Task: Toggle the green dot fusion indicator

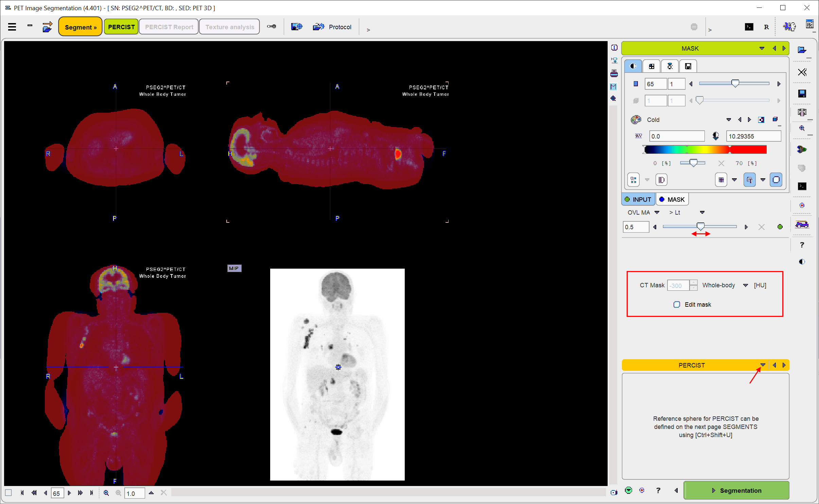Action: tap(780, 227)
